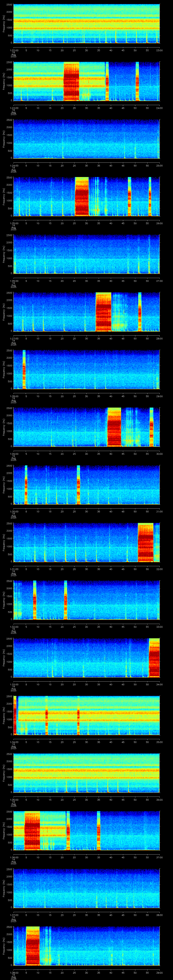Click the 1:29:00 start time label
The height and width of the screenshot is (980, 173).
(14, 454)
